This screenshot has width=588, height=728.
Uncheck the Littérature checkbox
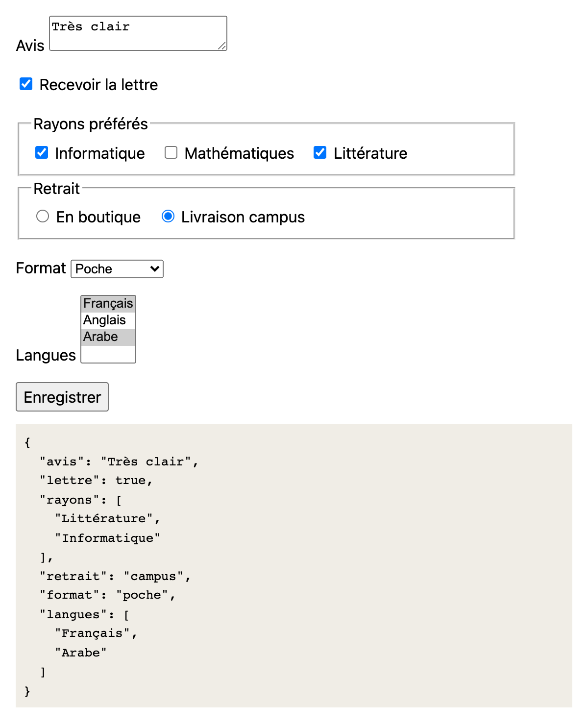pyautogui.click(x=320, y=152)
